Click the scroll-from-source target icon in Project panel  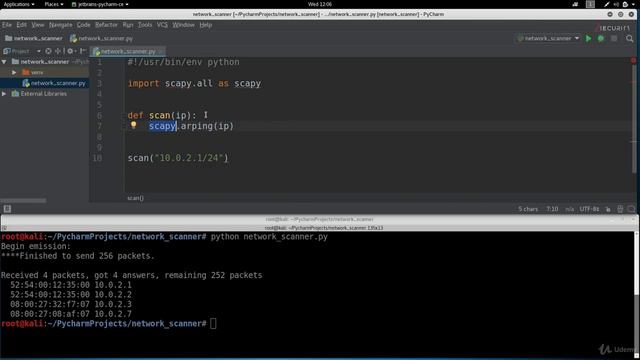click(48, 51)
